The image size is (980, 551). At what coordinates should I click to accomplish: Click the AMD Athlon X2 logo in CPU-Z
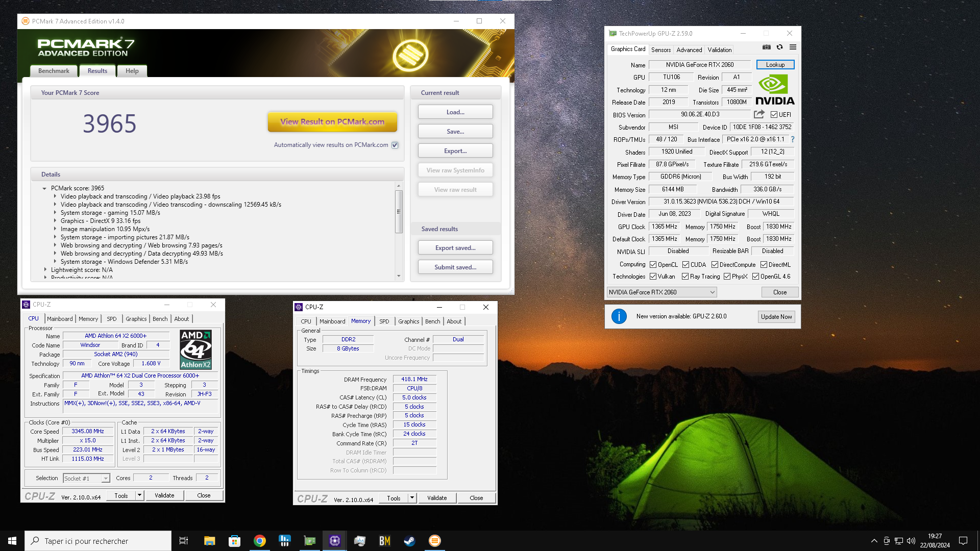196,349
